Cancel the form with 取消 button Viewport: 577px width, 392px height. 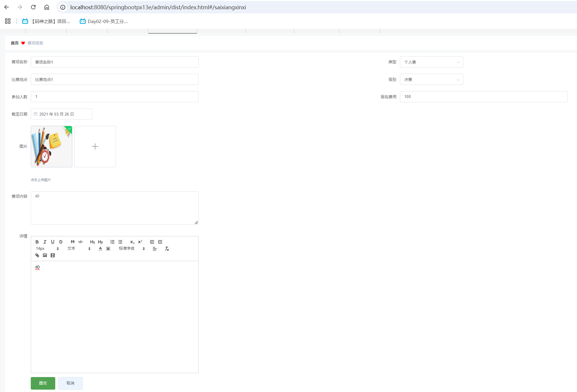pos(70,383)
